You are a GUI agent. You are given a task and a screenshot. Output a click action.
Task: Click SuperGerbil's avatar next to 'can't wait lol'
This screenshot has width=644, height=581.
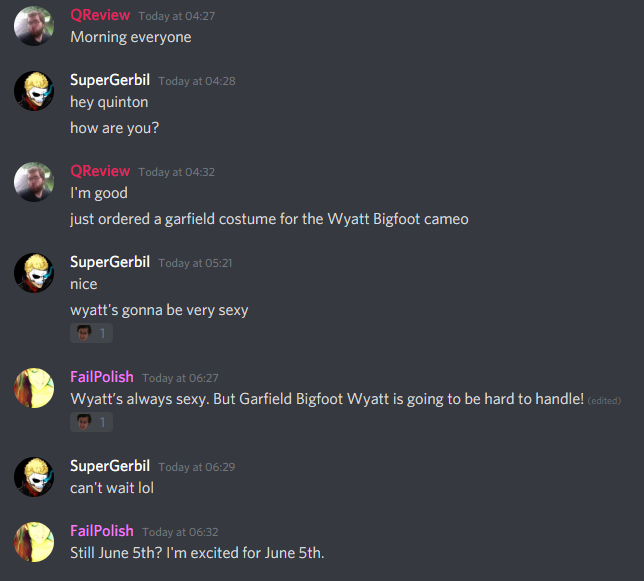point(34,477)
